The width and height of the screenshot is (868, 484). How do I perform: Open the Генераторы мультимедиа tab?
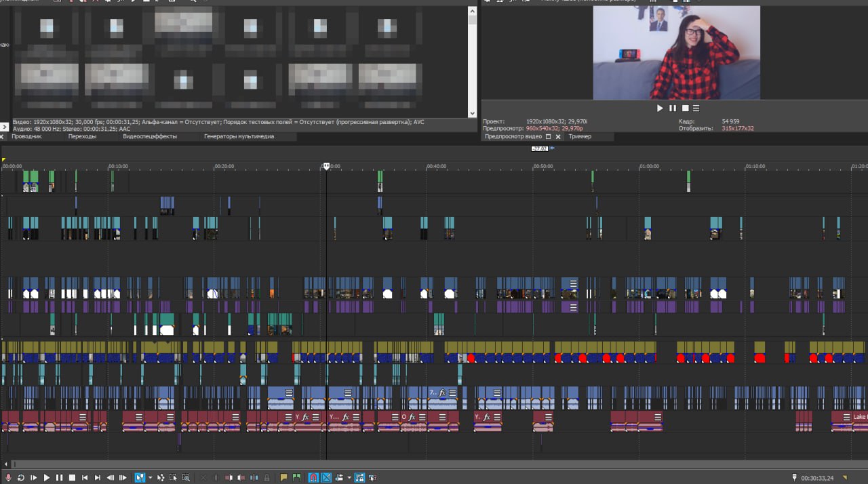click(239, 136)
